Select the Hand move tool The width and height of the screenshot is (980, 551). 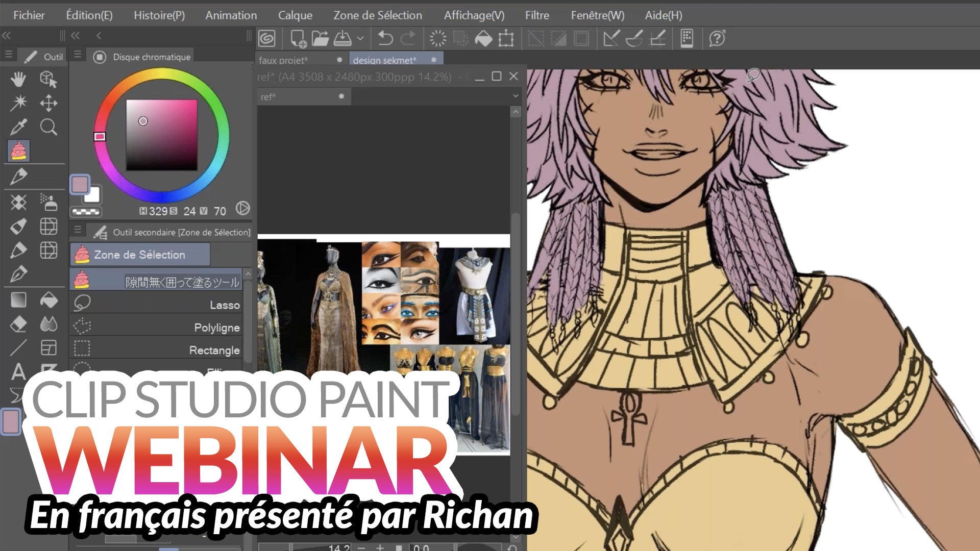point(18,79)
